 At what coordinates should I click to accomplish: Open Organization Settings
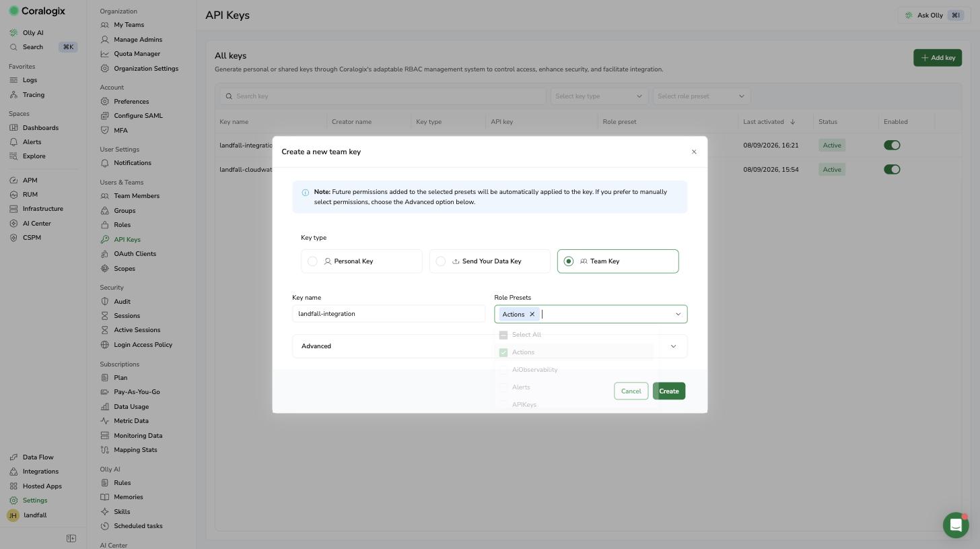point(139,69)
